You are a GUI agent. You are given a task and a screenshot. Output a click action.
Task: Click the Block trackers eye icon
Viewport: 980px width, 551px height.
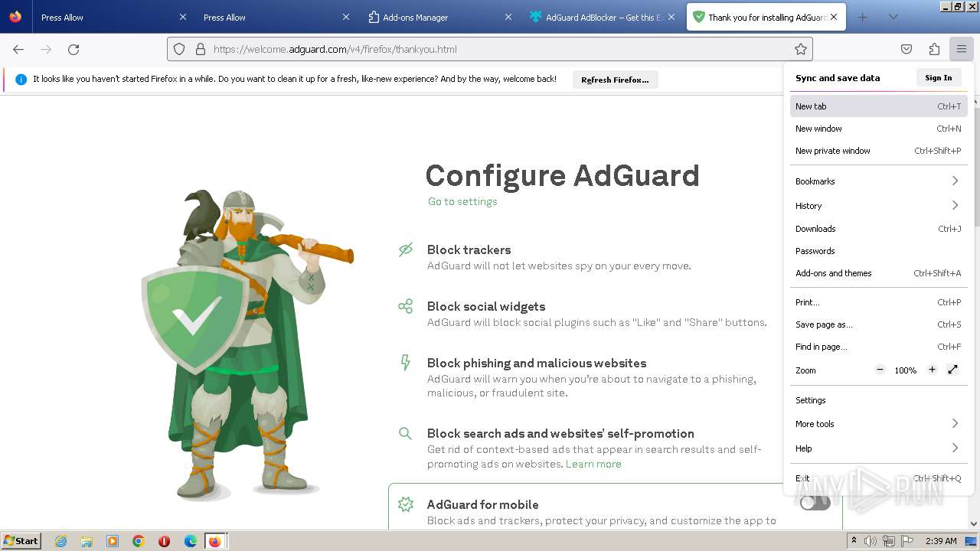point(406,249)
